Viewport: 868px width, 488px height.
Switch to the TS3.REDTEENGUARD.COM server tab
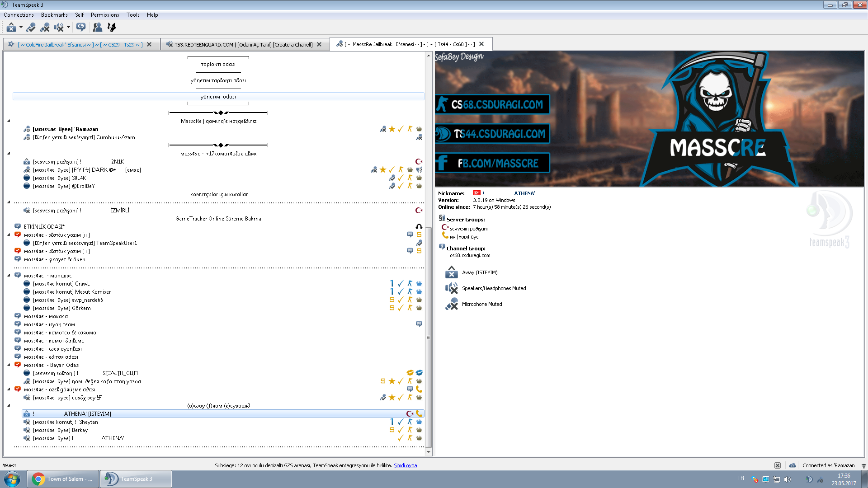point(243,44)
